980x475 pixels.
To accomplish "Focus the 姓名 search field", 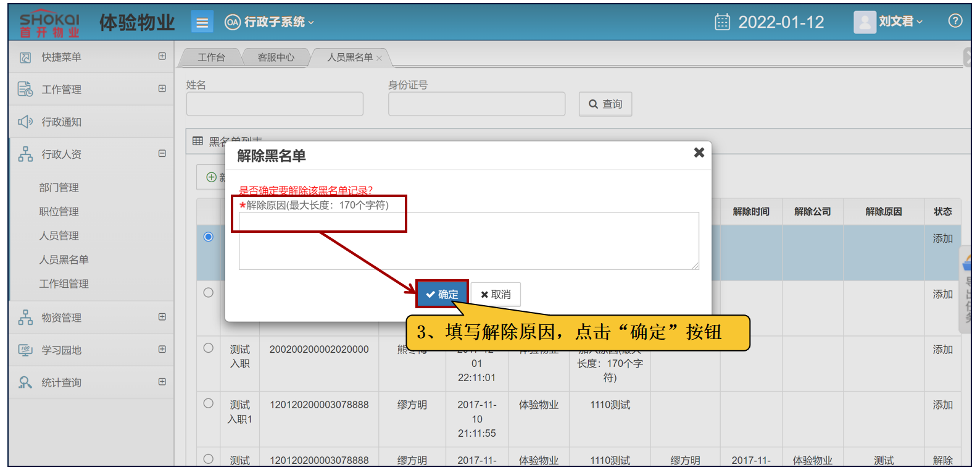I will click(x=275, y=104).
